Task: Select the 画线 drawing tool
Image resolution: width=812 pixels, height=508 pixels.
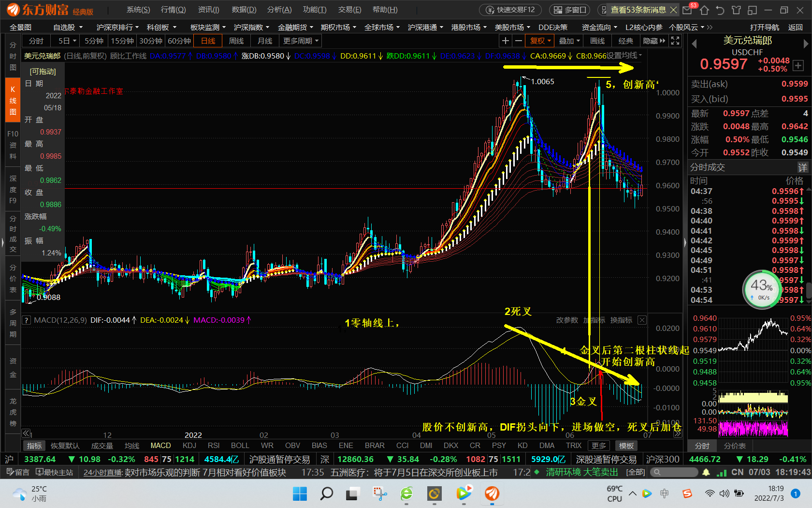Action: click(597, 41)
